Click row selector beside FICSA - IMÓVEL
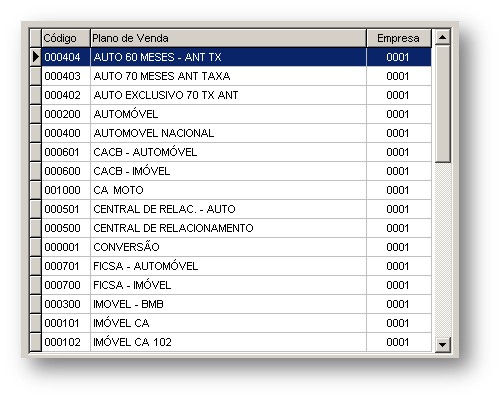The image size is (501, 400). pos(35,285)
